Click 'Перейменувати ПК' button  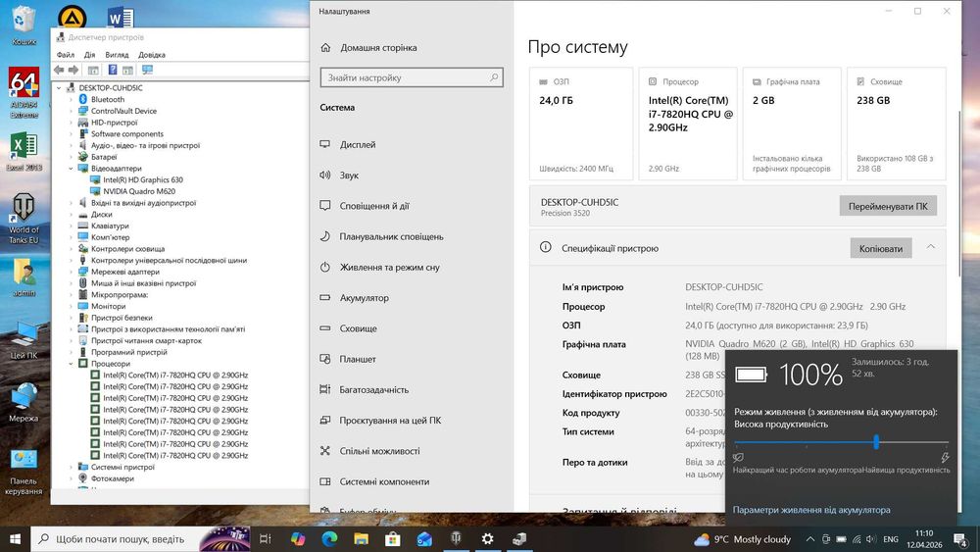[888, 206]
